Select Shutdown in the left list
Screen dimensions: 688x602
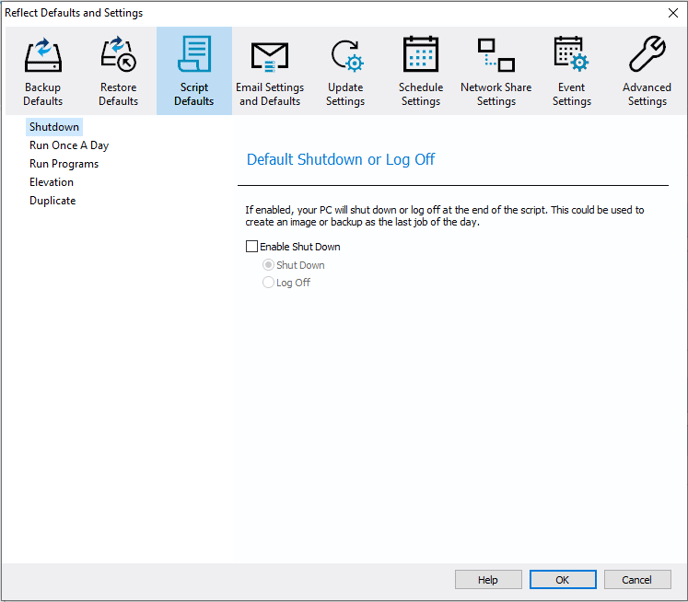tap(54, 127)
